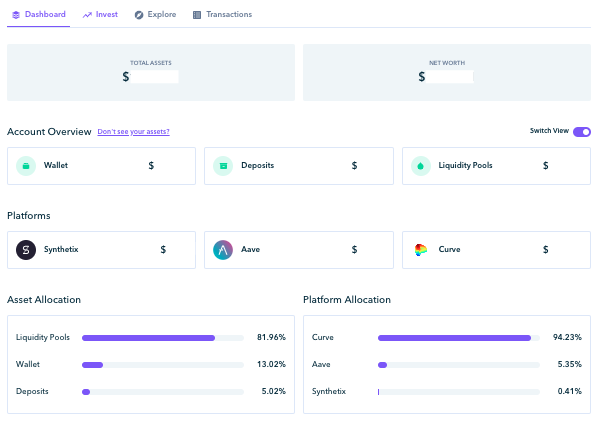
Task: Click the Invest trend-line icon
Action: click(x=87, y=15)
